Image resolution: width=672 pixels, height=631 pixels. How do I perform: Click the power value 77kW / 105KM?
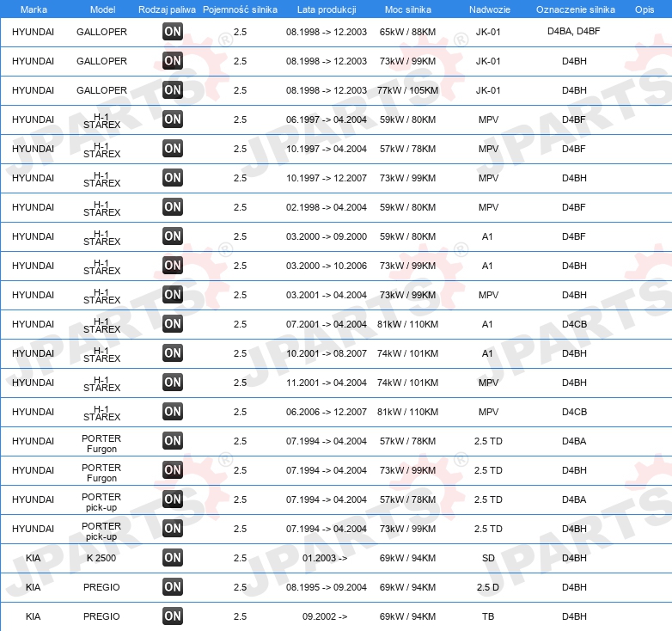pos(407,90)
